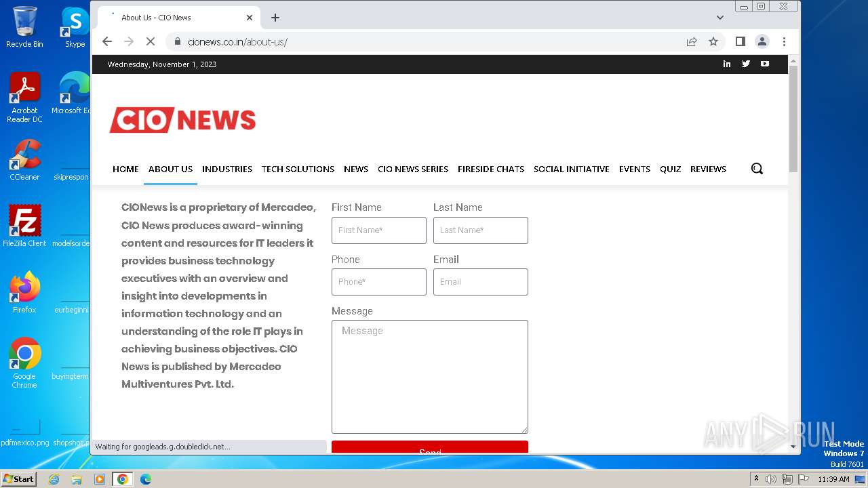Click the page vertical scrollbar thumb
This screenshot has height=488, width=868.
pyautogui.click(x=793, y=119)
